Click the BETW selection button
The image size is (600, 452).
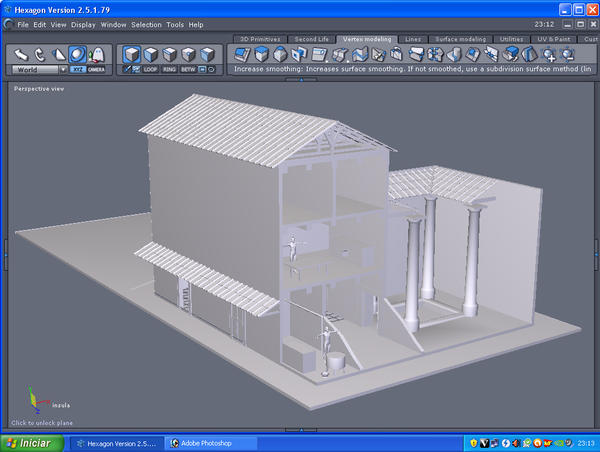coord(189,70)
